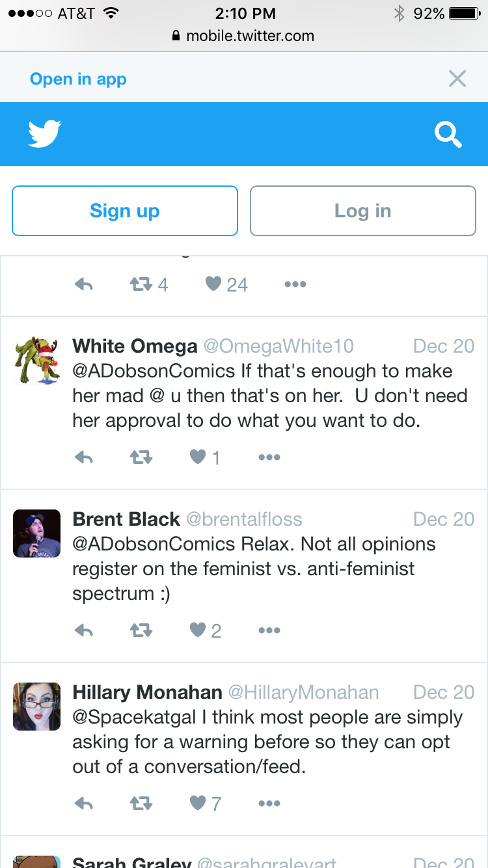Dismiss the Open in app banner
This screenshot has height=868, width=488.
click(x=457, y=79)
